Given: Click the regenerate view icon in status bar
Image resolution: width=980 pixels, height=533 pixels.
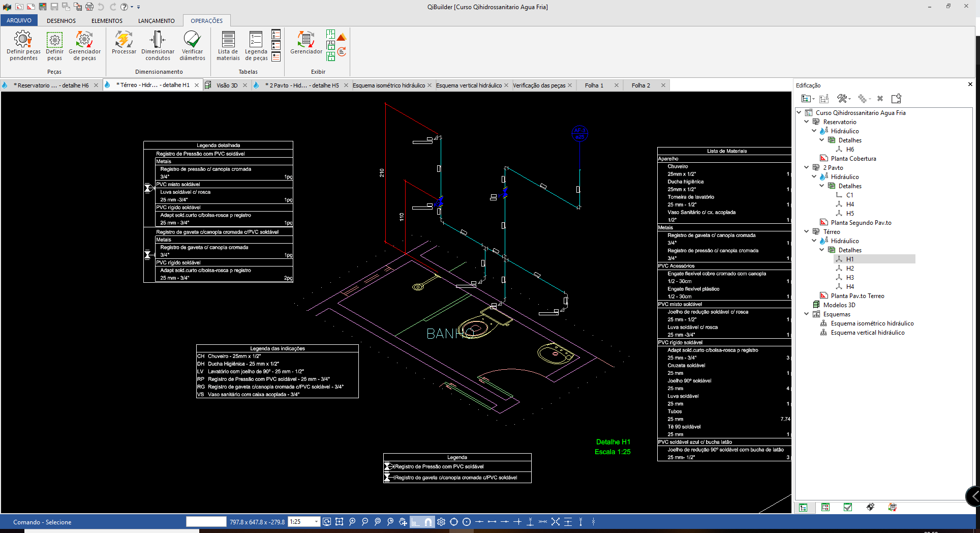Looking at the screenshot, I should [327, 521].
